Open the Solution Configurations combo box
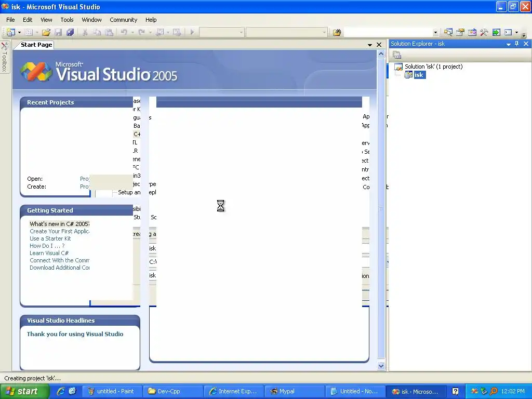Image resolution: width=532 pixels, height=399 pixels. click(222, 32)
